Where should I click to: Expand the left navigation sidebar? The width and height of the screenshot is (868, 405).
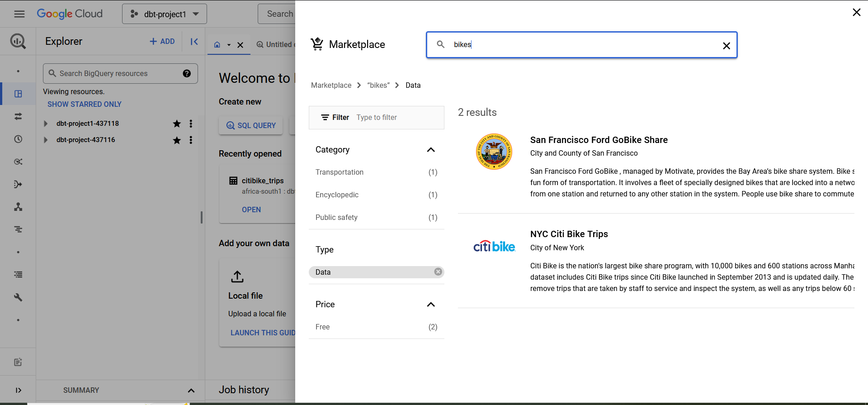18,390
